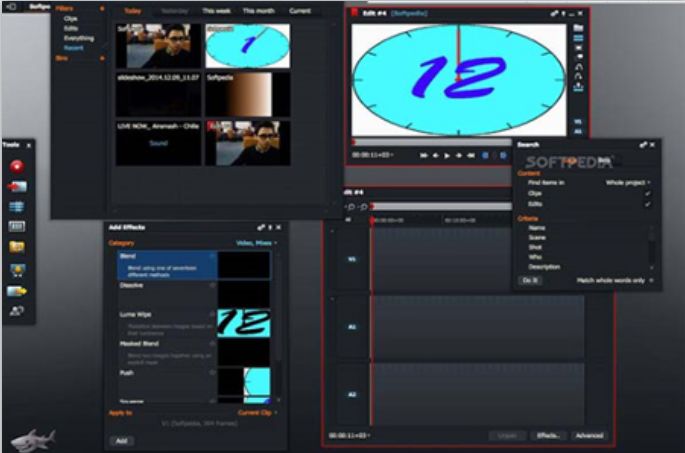Image resolution: width=685 pixels, height=453 pixels.
Task: Click the red record marker in Edit #4 title
Action: [x=354, y=13]
